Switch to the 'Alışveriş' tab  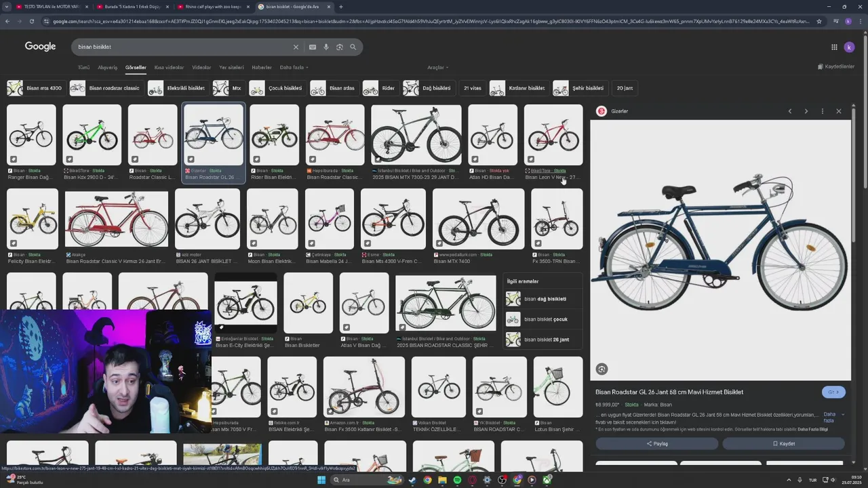(x=107, y=67)
